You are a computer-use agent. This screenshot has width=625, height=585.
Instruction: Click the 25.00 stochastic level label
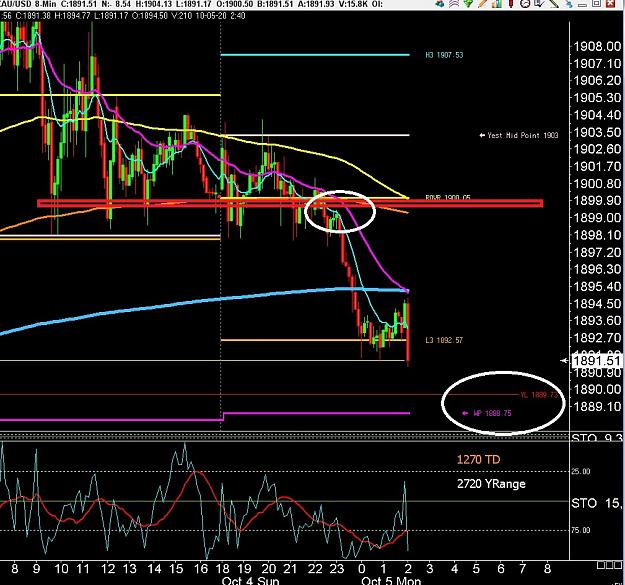pyautogui.click(x=580, y=471)
